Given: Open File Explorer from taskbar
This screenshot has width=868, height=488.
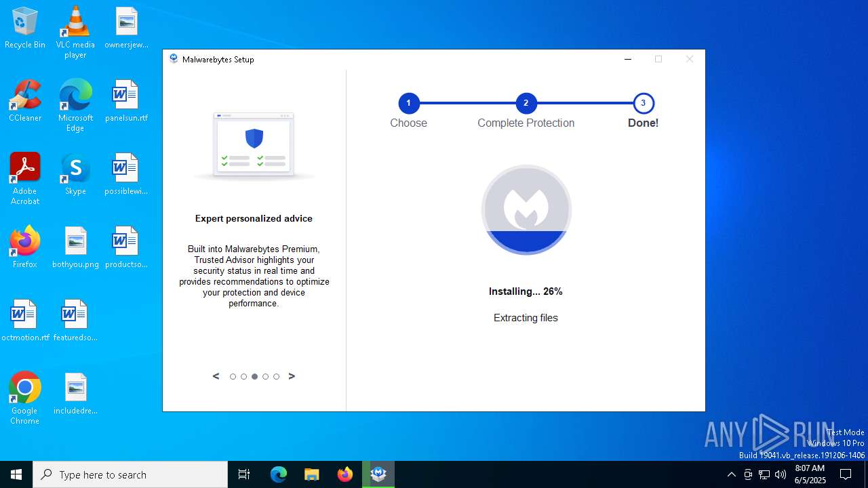Looking at the screenshot, I should 311,474.
